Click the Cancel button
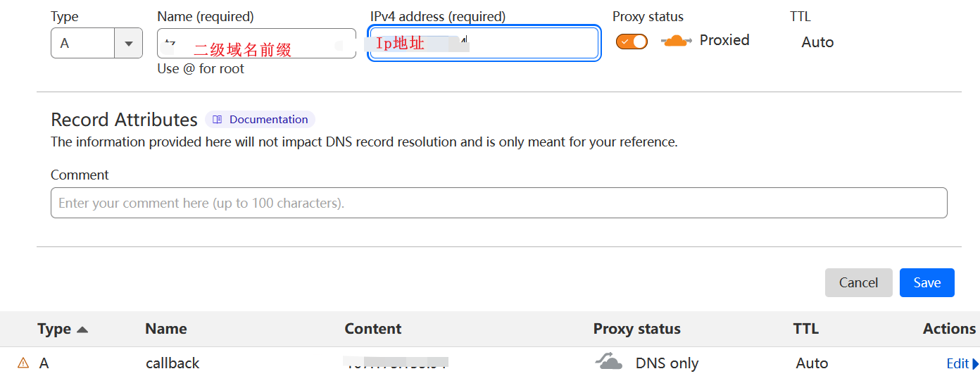This screenshot has width=980, height=376. click(x=858, y=282)
